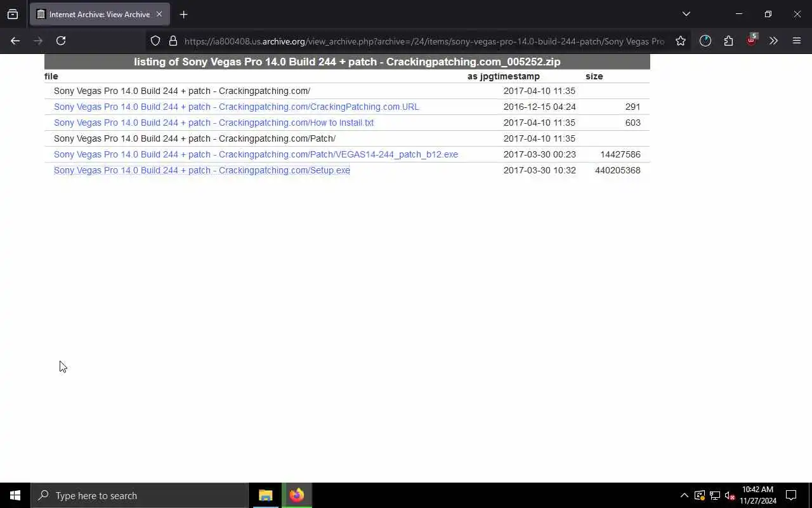The height and width of the screenshot is (508, 812).
Task: Click timestamp 2017-03-30 00:23
Action: pyautogui.click(x=539, y=154)
